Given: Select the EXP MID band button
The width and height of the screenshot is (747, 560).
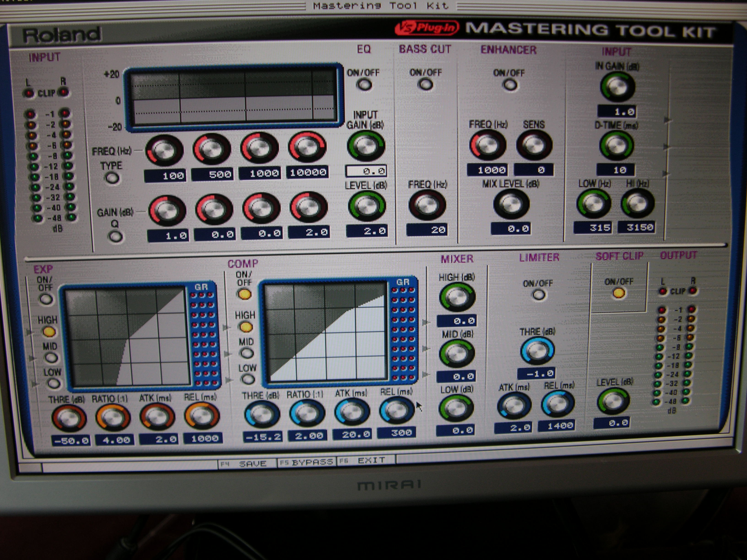Looking at the screenshot, I should coord(51,358).
